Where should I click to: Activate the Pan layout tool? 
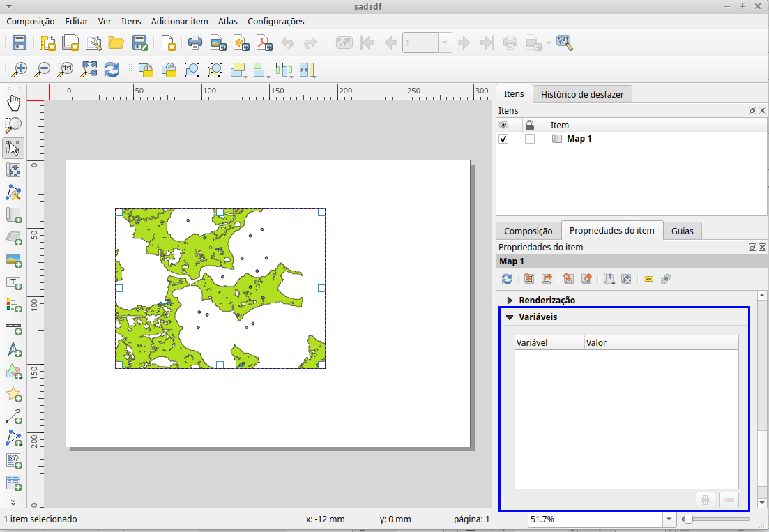(13, 102)
